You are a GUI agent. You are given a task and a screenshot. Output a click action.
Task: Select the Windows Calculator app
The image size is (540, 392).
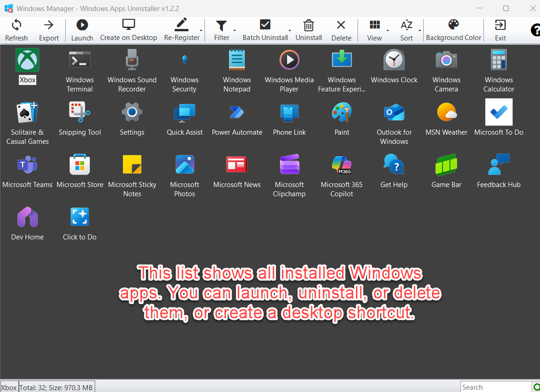tap(499, 71)
